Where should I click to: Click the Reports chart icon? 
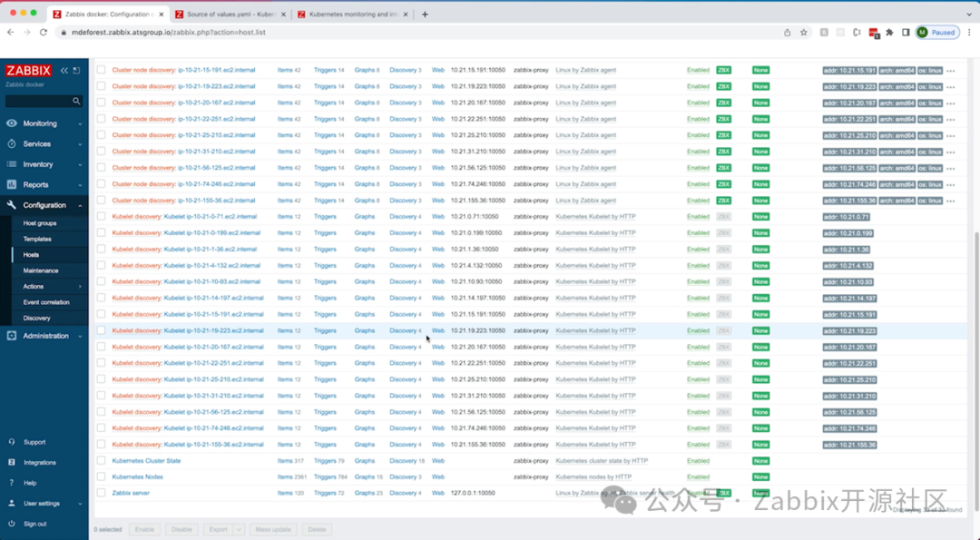pos(11,185)
